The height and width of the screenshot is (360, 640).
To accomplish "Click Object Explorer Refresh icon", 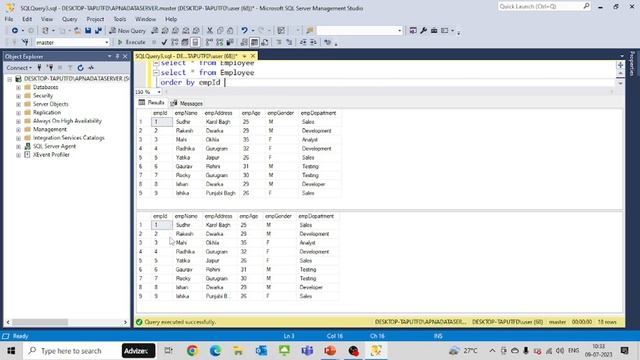I will [80, 68].
